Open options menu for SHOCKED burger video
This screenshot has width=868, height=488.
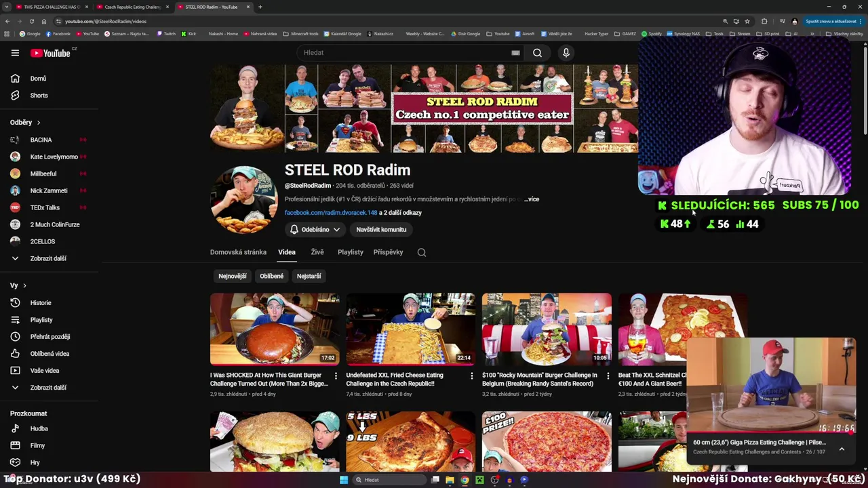tap(336, 375)
